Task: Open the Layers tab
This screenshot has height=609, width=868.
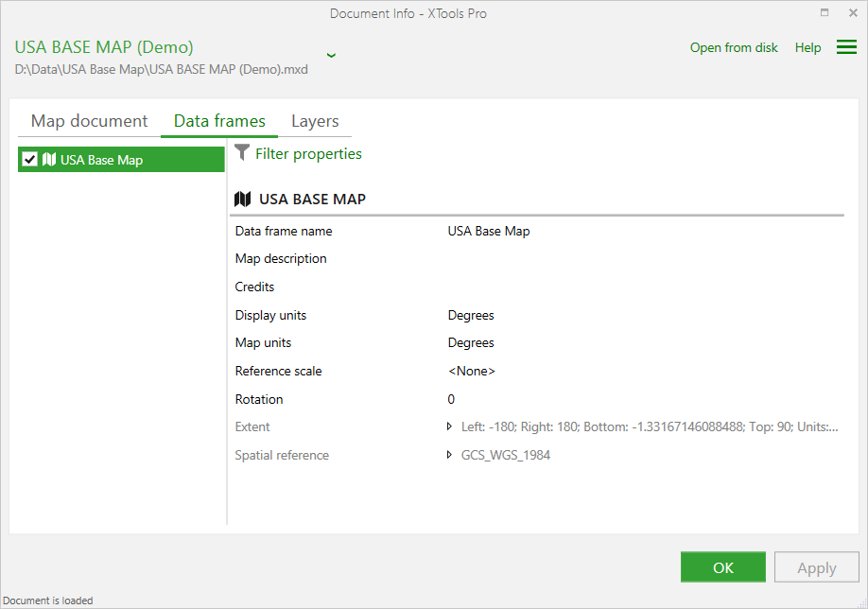Action: pyautogui.click(x=315, y=121)
